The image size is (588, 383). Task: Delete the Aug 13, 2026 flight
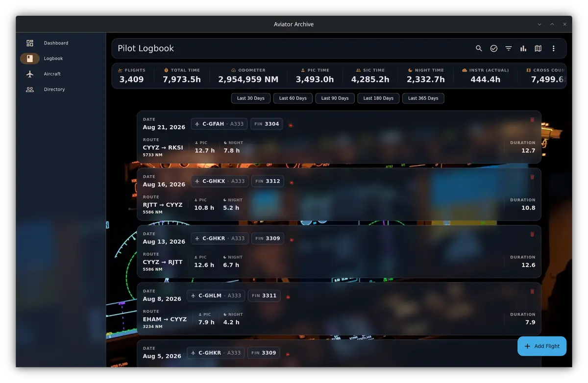click(x=533, y=235)
